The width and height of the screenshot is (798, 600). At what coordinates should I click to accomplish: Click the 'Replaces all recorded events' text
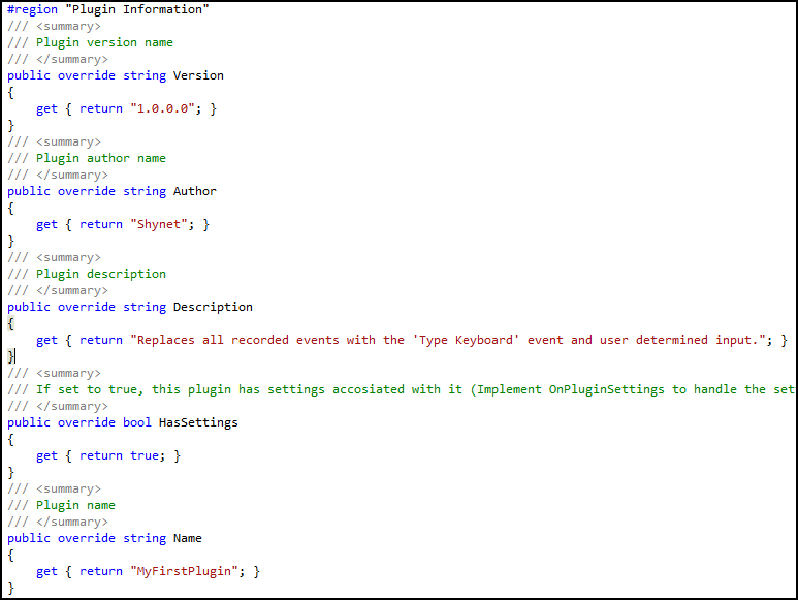click(x=238, y=340)
